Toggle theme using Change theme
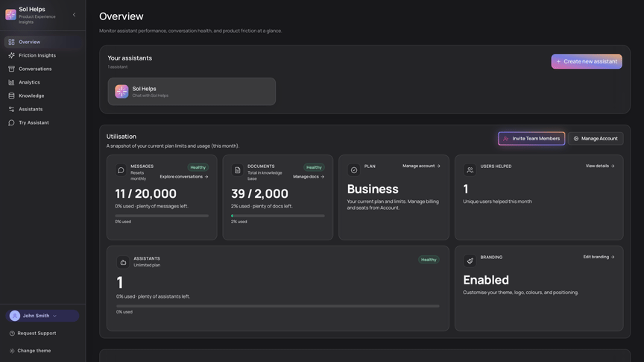Image resolution: width=644 pixels, height=362 pixels. (x=34, y=351)
